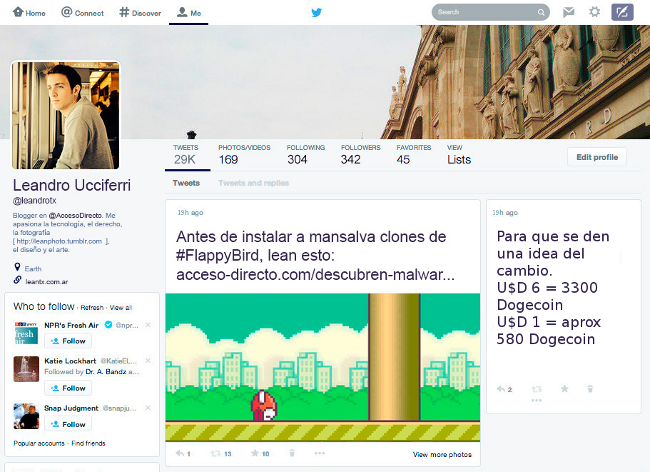This screenshot has height=472, width=650.
Task: Open the Find friends link
Action: (88, 443)
